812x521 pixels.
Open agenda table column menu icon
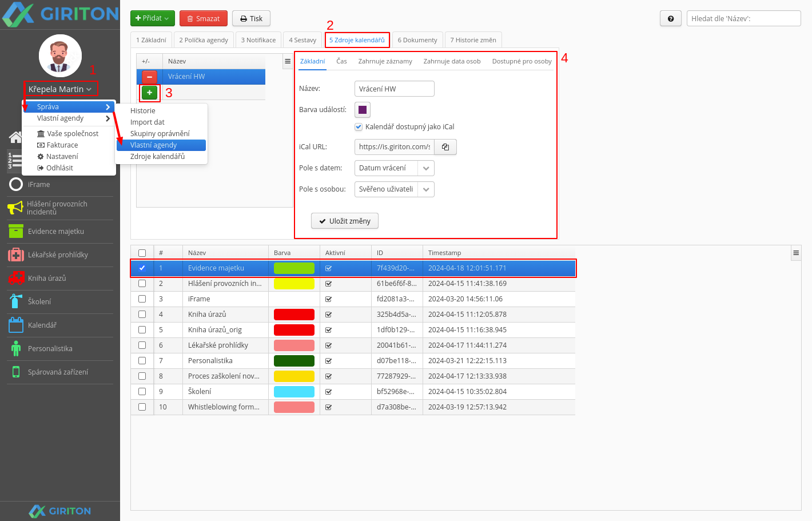[x=796, y=253]
